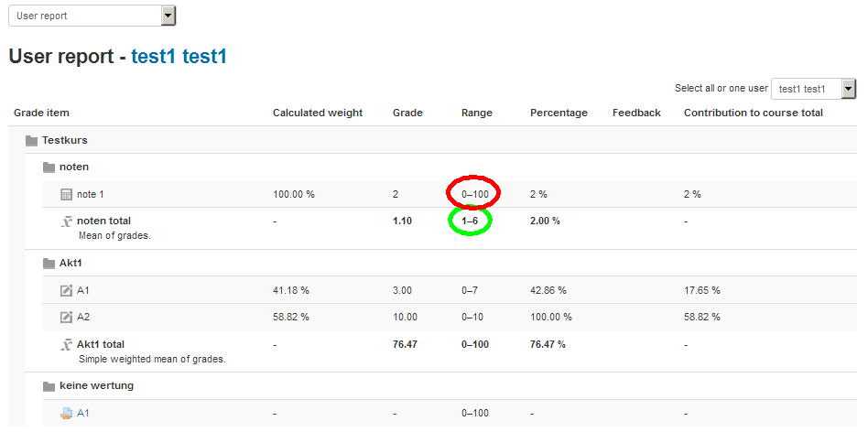Click the 41.18 % calculated weight value
The width and height of the screenshot is (868, 432).
tap(291, 290)
